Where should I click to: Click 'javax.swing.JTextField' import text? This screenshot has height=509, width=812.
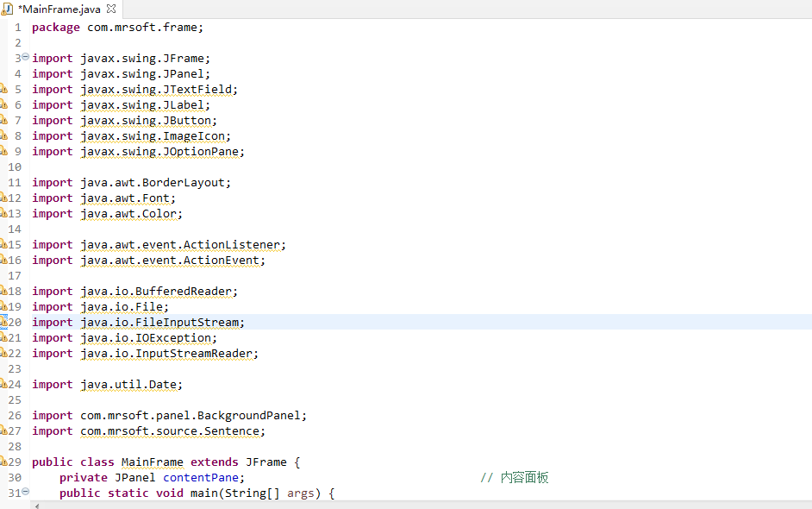tap(156, 89)
